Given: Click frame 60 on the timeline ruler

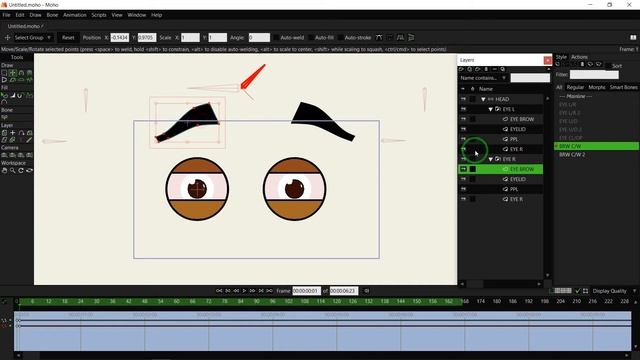Looking at the screenshot, I should 176,302.
